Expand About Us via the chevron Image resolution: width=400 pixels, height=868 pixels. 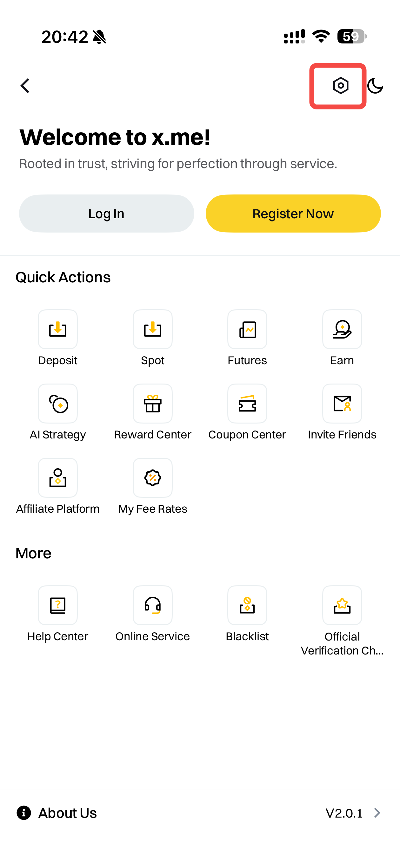[x=377, y=813]
